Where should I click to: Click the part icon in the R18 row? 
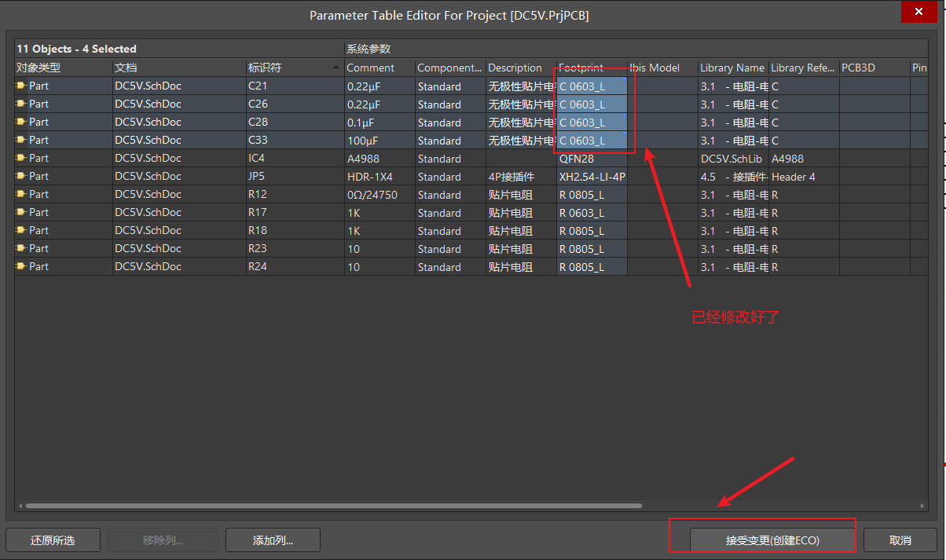click(21, 230)
